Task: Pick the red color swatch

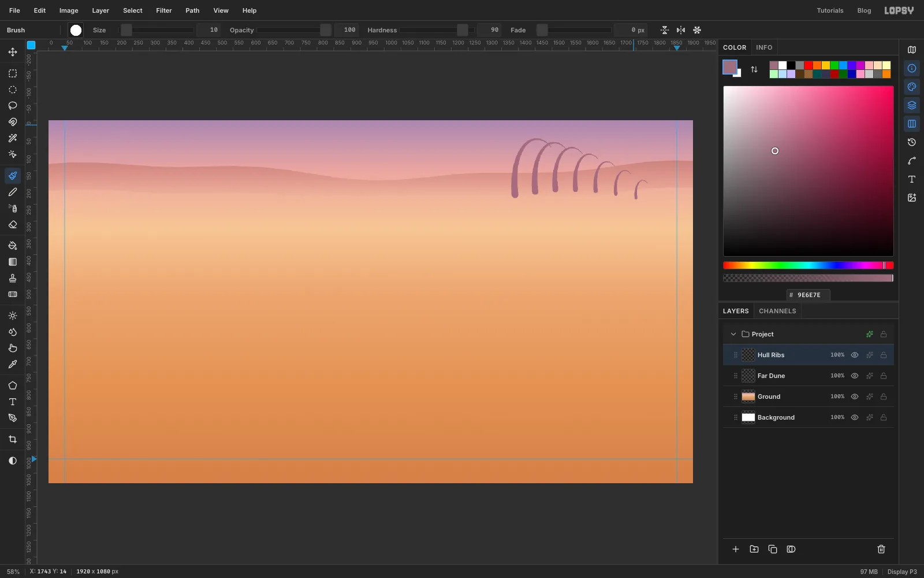Action: pos(808,65)
